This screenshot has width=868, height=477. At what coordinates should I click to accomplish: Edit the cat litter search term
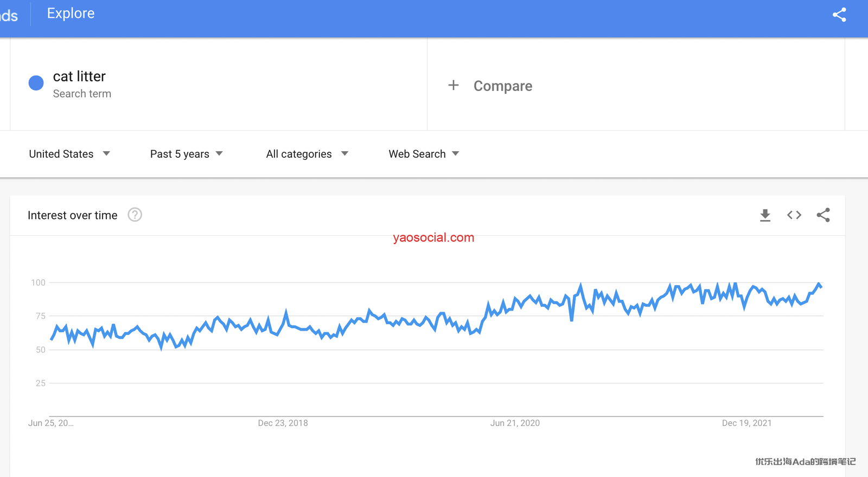[79, 77]
